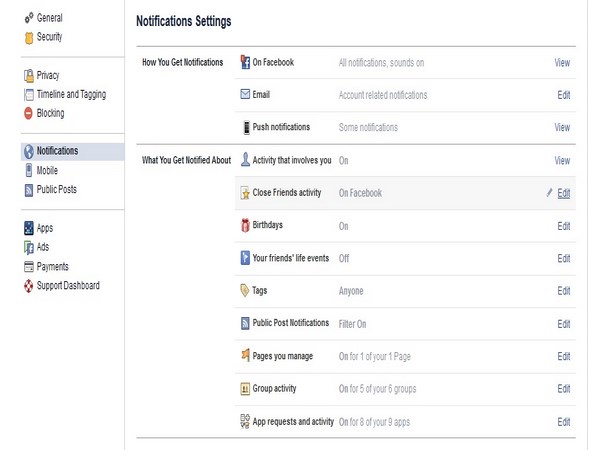Open Ads settings
This screenshot has height=450, width=600.
point(43,247)
